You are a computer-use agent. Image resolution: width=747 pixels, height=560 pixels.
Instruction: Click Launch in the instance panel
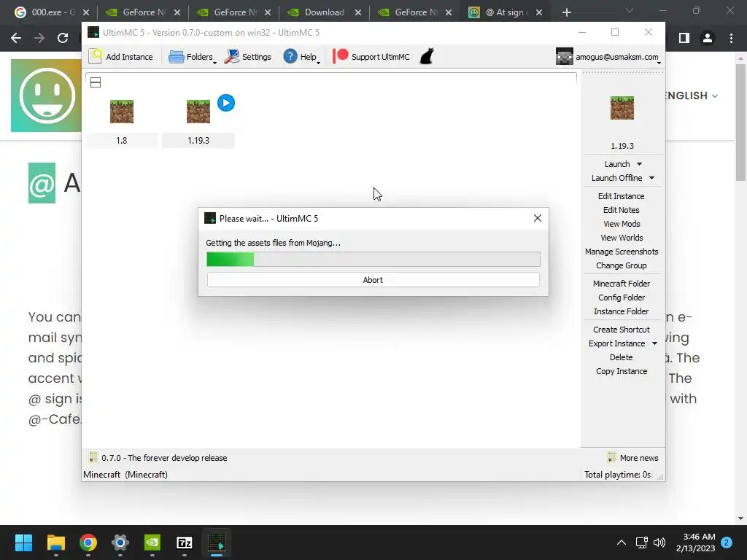pos(617,164)
